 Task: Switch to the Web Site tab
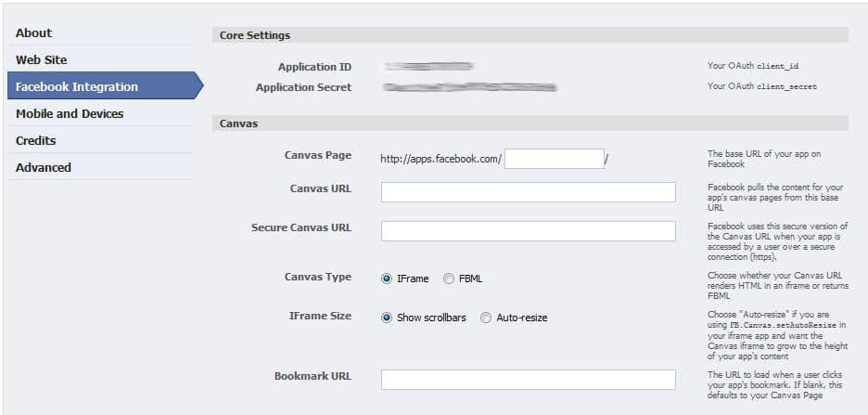pos(42,59)
